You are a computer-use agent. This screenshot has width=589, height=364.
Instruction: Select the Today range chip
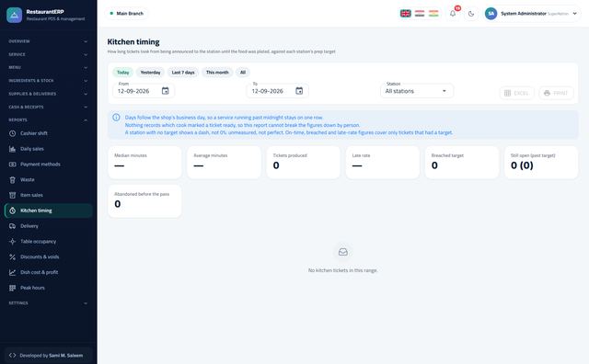pyautogui.click(x=122, y=73)
